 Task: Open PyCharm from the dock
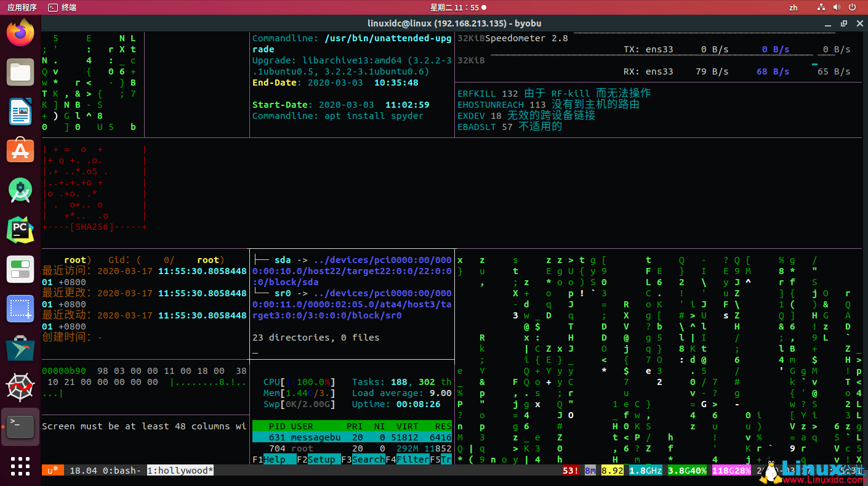pyautogui.click(x=20, y=230)
